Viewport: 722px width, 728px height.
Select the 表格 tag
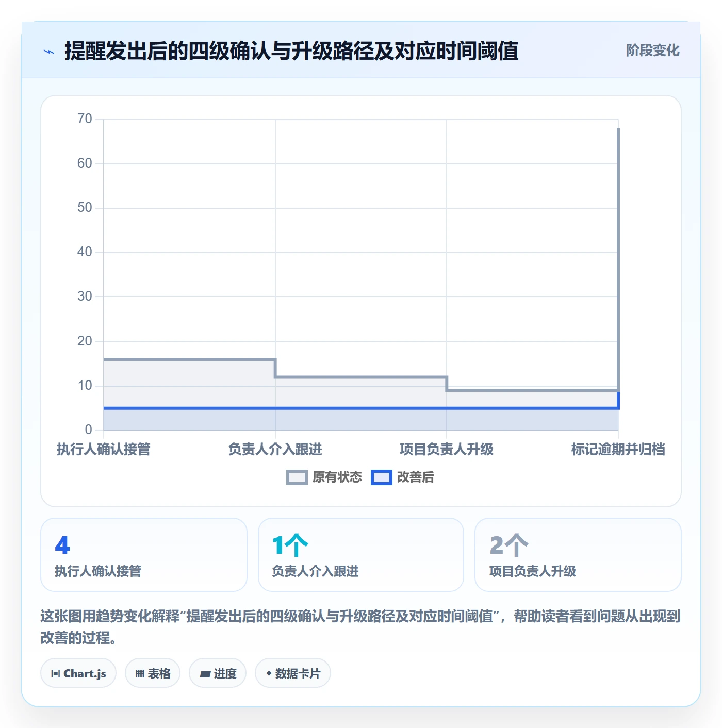click(x=153, y=673)
